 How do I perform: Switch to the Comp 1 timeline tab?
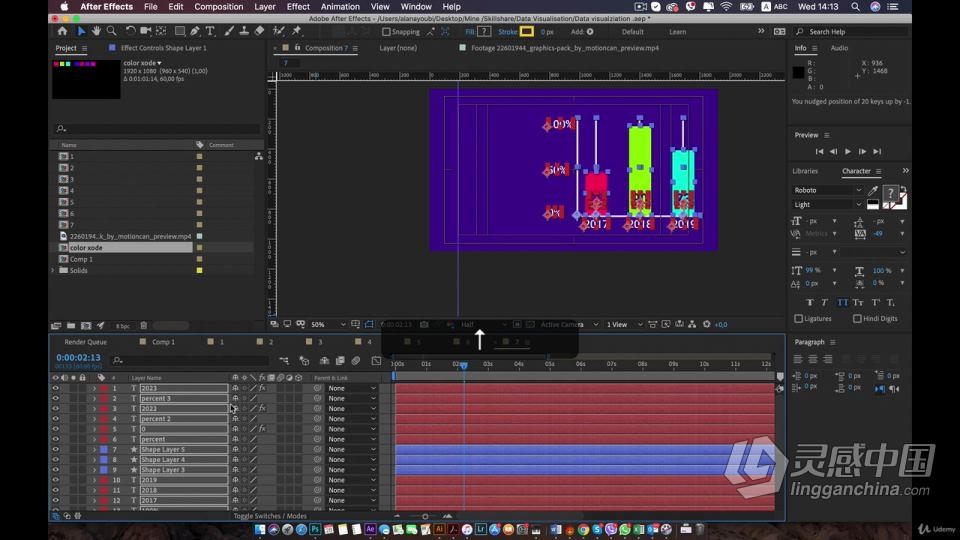pos(163,342)
